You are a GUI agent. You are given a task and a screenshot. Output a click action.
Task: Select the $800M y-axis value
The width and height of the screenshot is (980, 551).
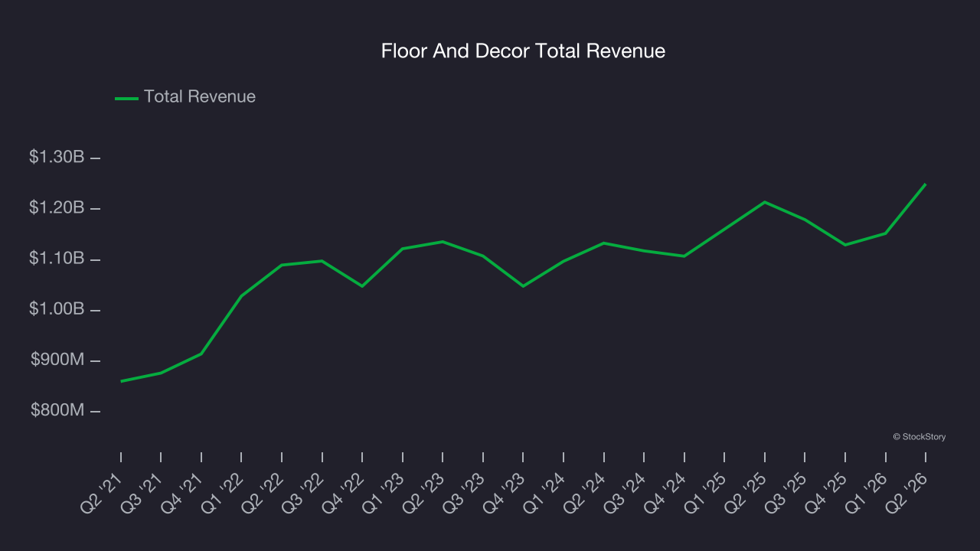(x=57, y=410)
